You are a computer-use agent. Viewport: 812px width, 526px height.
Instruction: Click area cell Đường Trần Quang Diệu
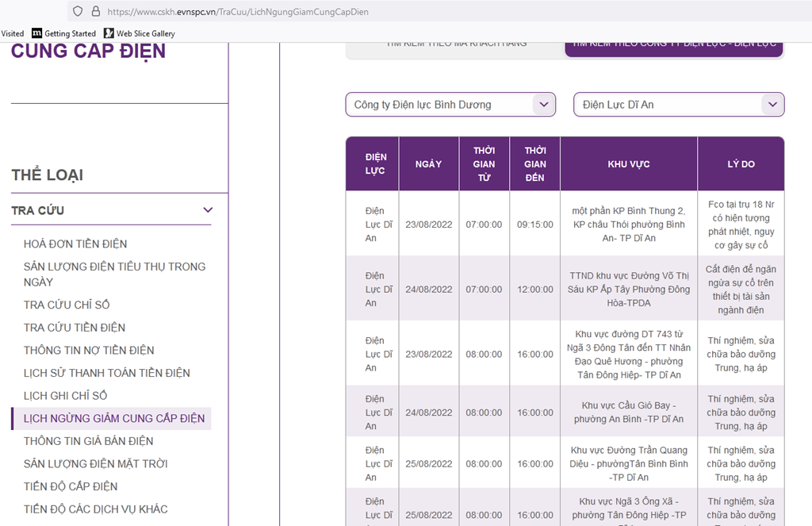tap(629, 464)
